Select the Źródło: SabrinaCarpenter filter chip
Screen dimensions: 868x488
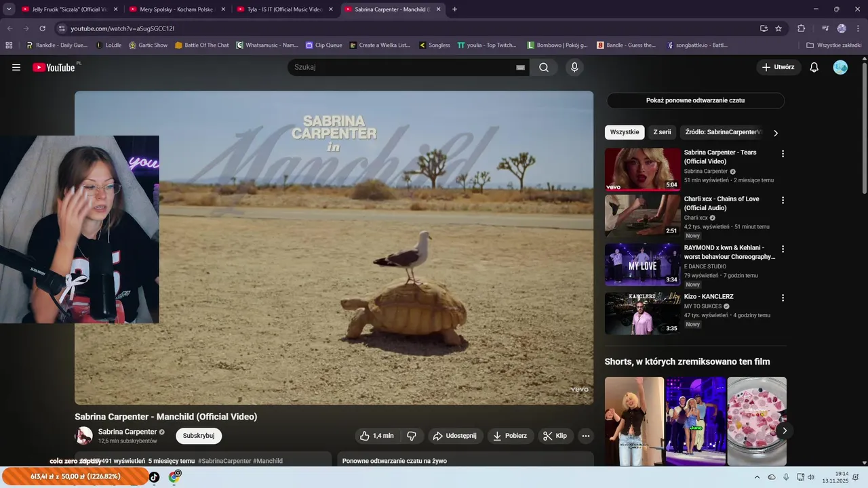tap(723, 132)
